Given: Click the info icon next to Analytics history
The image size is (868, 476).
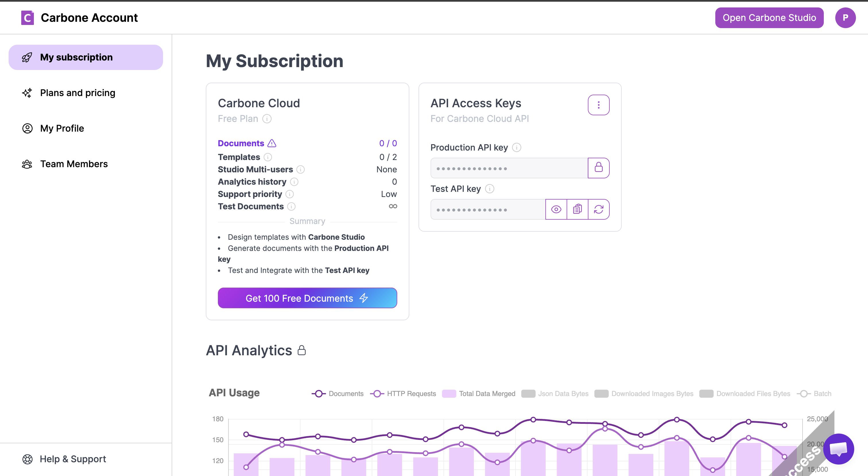Looking at the screenshot, I should click(x=294, y=182).
